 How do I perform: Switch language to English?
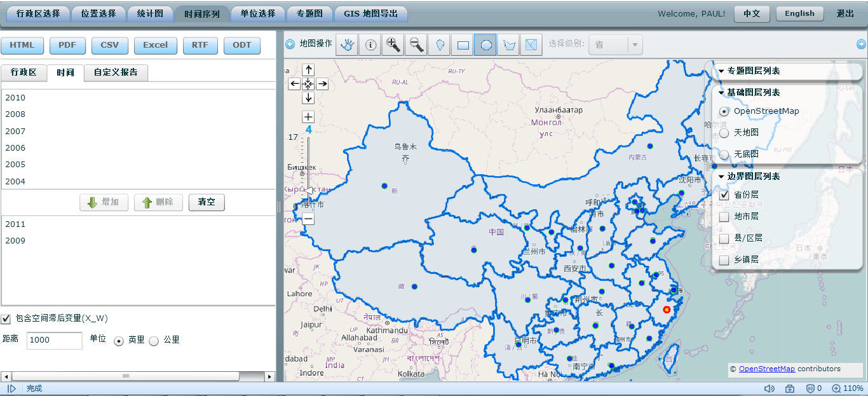(x=799, y=14)
